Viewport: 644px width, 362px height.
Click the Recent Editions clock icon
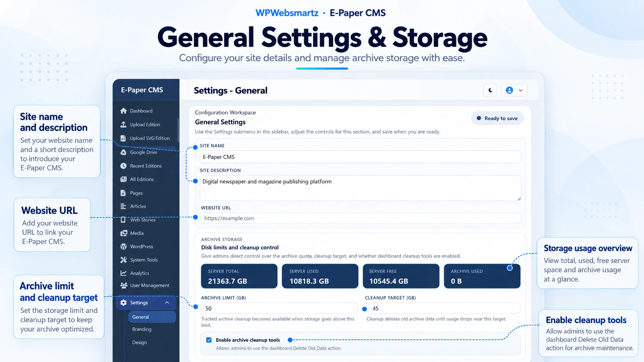(x=123, y=166)
